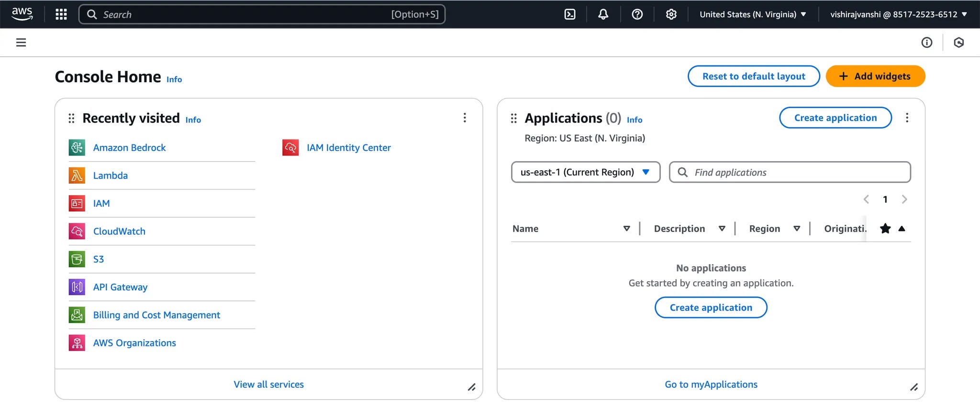Open IAM Identity Center link

coord(349,148)
